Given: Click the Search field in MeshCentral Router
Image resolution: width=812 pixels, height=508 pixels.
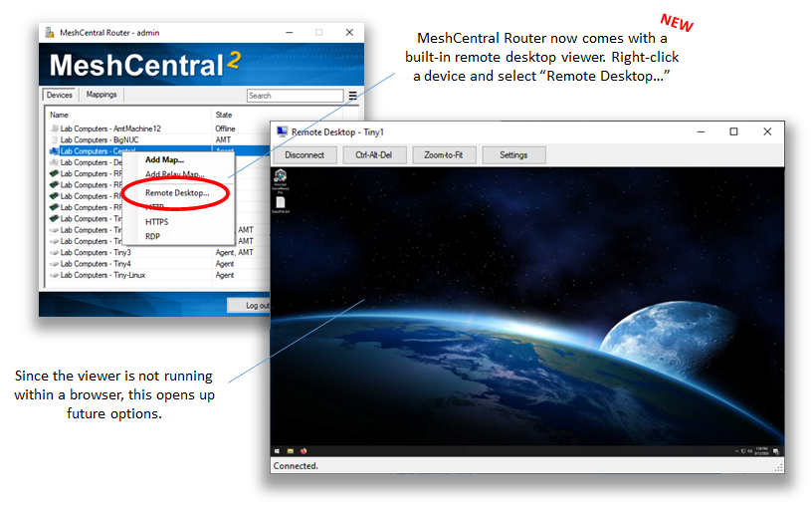Looking at the screenshot, I should (295, 96).
